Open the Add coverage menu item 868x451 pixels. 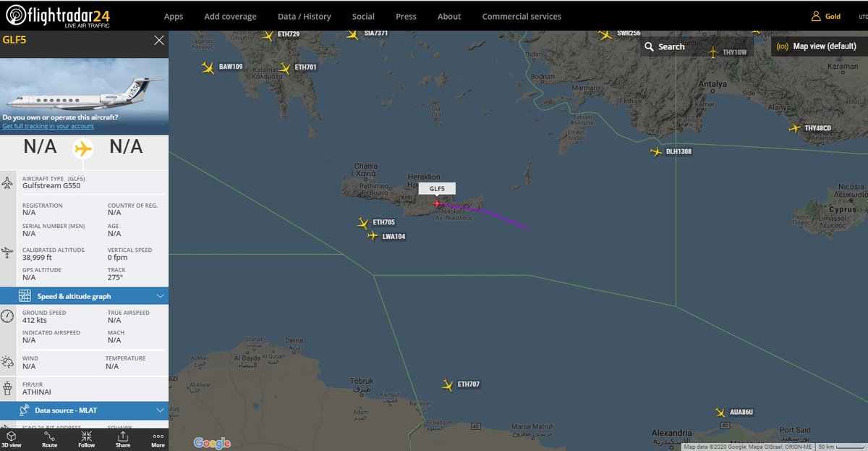pos(230,17)
